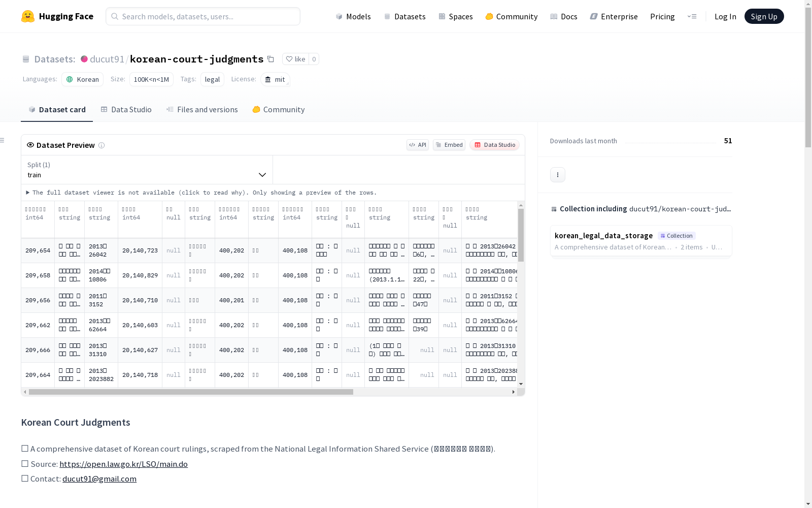Open the Split train dropdown
Viewport: 812px width, 508px height.
click(147, 170)
